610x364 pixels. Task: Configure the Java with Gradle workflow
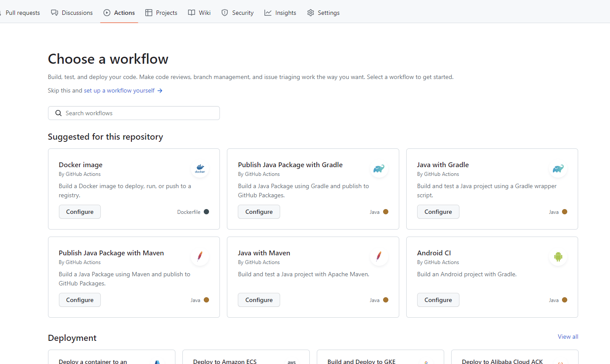(x=438, y=212)
